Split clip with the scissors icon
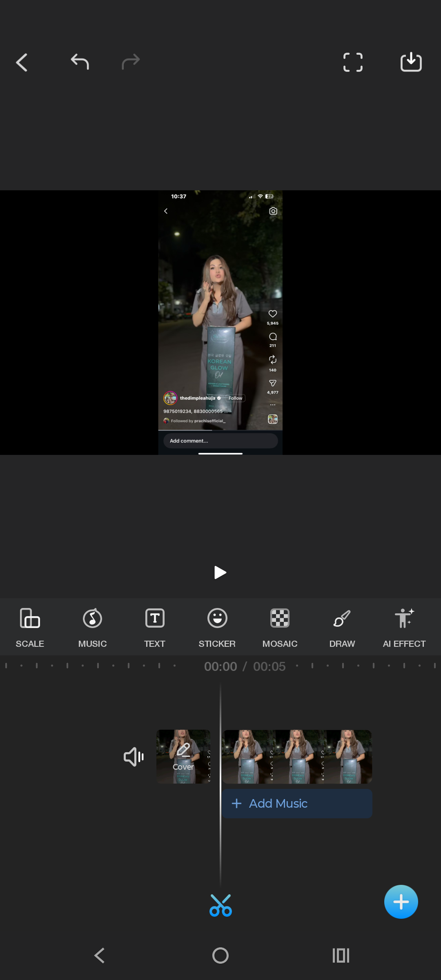Viewport: 441px width, 980px height. click(x=220, y=905)
